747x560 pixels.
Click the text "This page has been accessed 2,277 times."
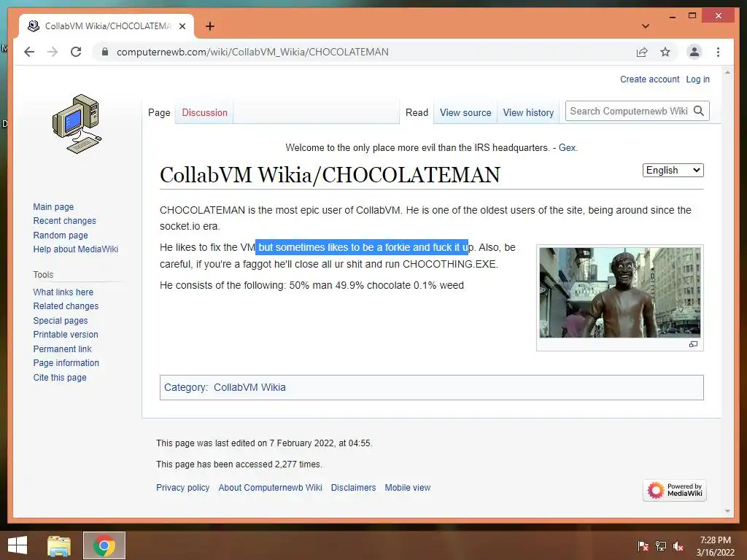(239, 464)
